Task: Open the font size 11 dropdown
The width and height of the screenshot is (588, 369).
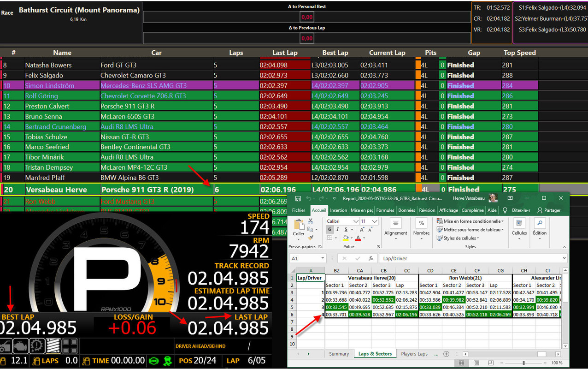Action: point(375,221)
